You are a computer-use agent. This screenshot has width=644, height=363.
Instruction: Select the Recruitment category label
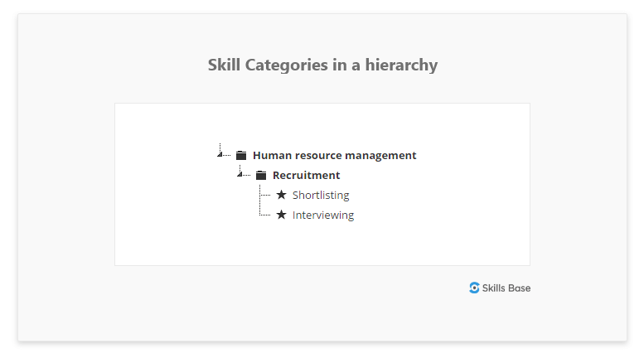tap(307, 176)
